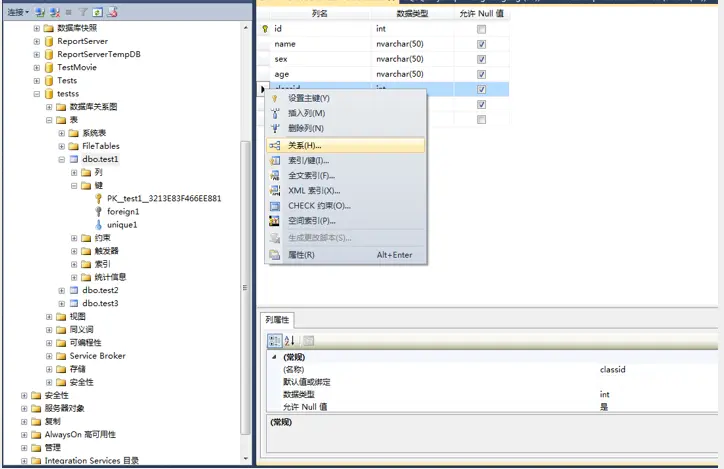This screenshot has width=724, height=469.
Task: Open the 连接 dropdown
Action: pyautogui.click(x=18, y=12)
